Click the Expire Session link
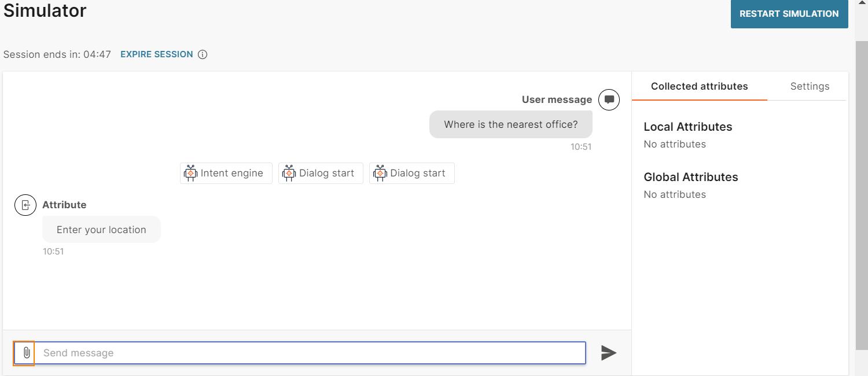This screenshot has width=868, height=376. point(156,54)
